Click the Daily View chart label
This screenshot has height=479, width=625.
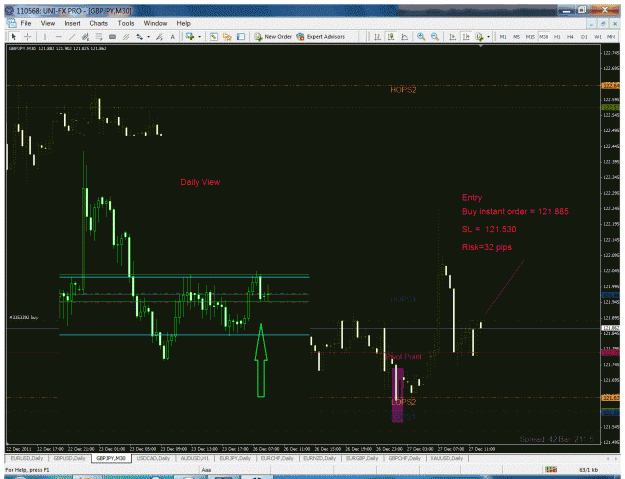point(200,182)
